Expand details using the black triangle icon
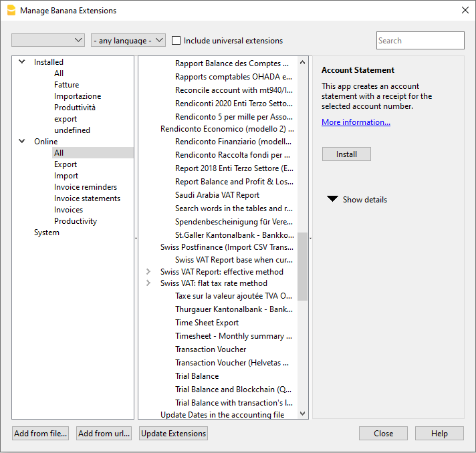Screen dimensions: 476x453 click(x=332, y=199)
